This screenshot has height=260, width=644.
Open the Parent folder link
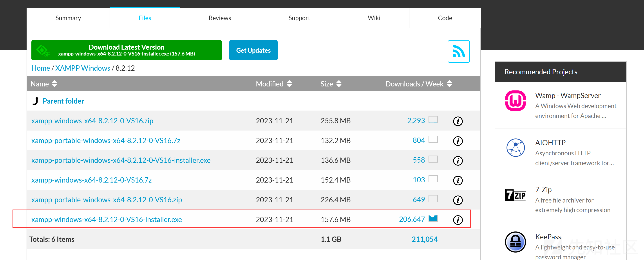click(63, 101)
